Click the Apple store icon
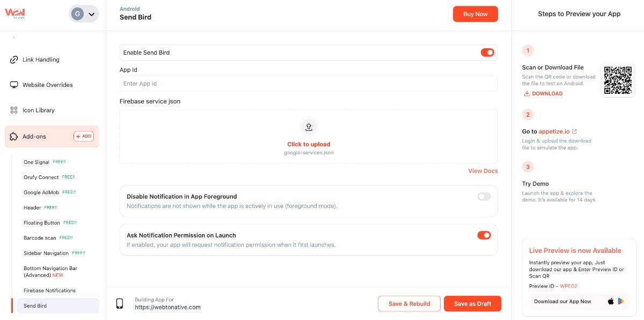This screenshot has width=644, height=320. (611, 301)
